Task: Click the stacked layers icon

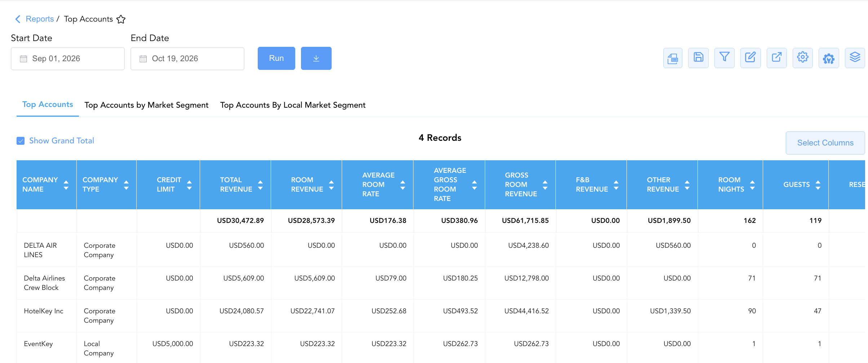Action: click(x=855, y=58)
